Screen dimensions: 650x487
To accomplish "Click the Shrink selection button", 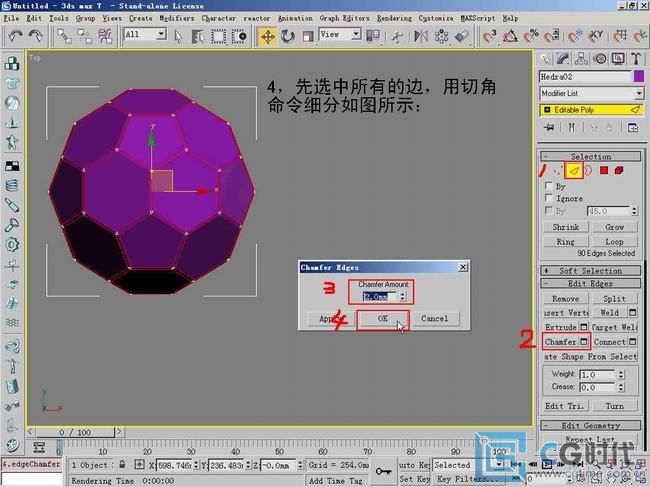I will pos(565,227).
